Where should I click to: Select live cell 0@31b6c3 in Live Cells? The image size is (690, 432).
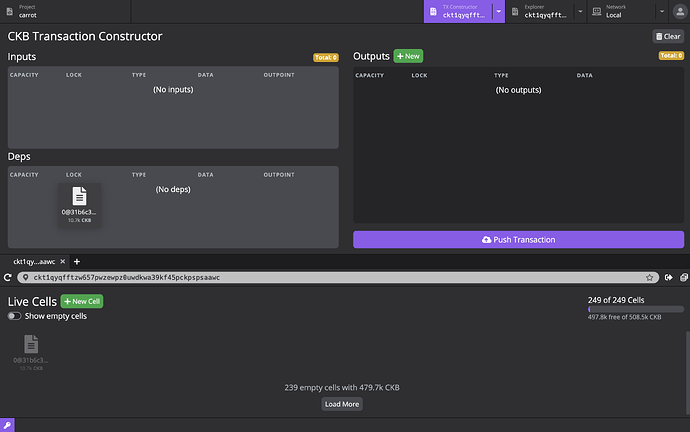coord(31,352)
